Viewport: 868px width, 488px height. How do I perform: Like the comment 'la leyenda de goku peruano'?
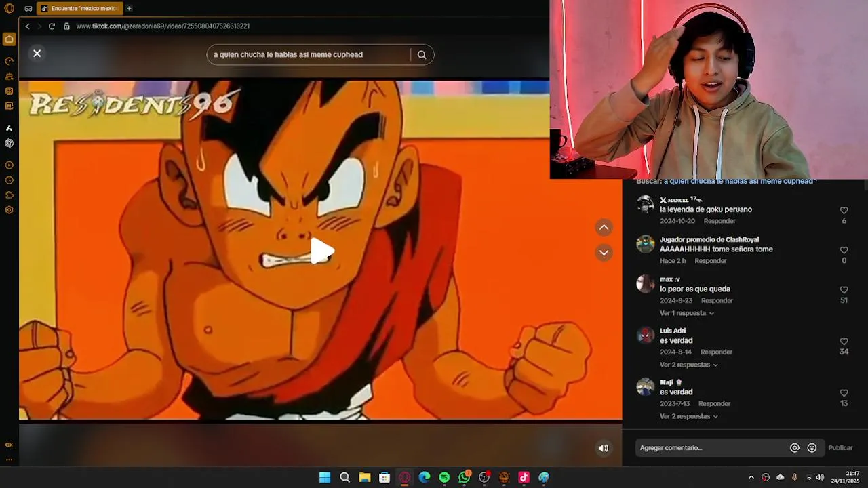pos(844,211)
